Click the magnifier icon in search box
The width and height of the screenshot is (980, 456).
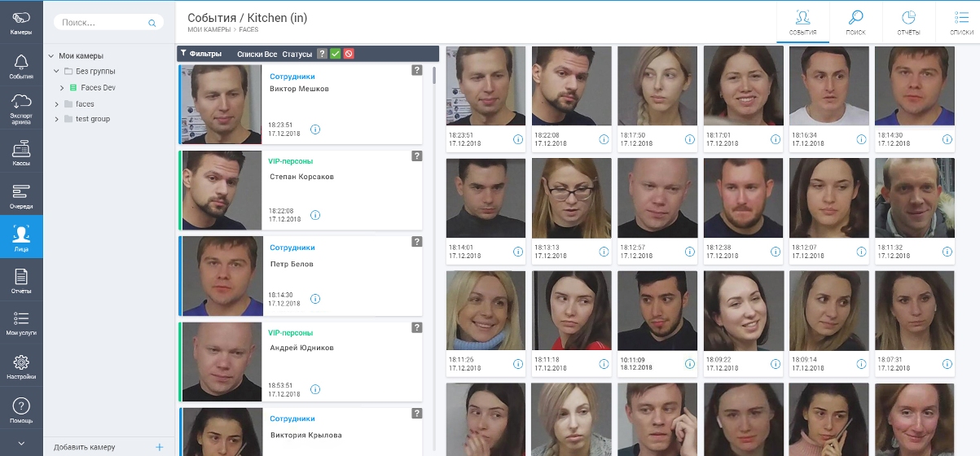[152, 24]
